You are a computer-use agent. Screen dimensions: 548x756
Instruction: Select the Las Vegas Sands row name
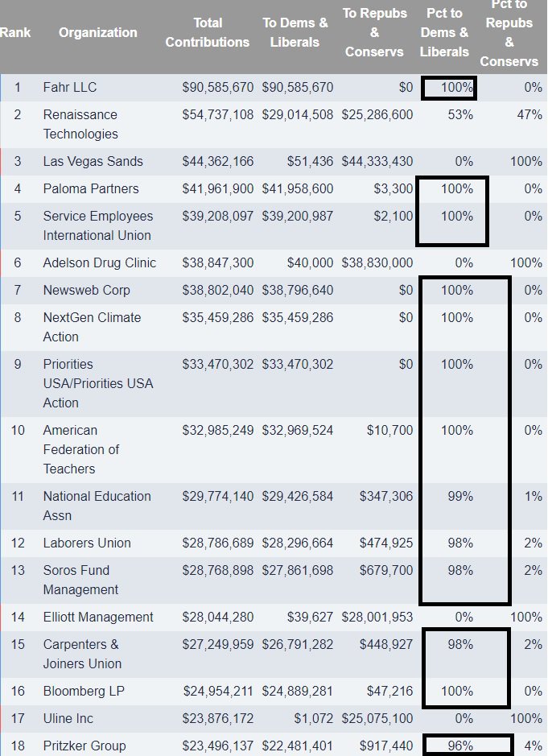coord(93,161)
